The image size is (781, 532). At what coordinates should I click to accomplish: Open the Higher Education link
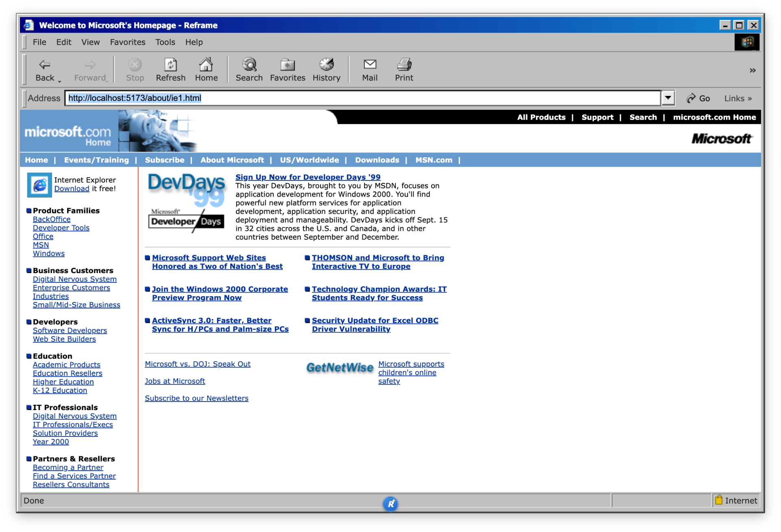[63, 382]
